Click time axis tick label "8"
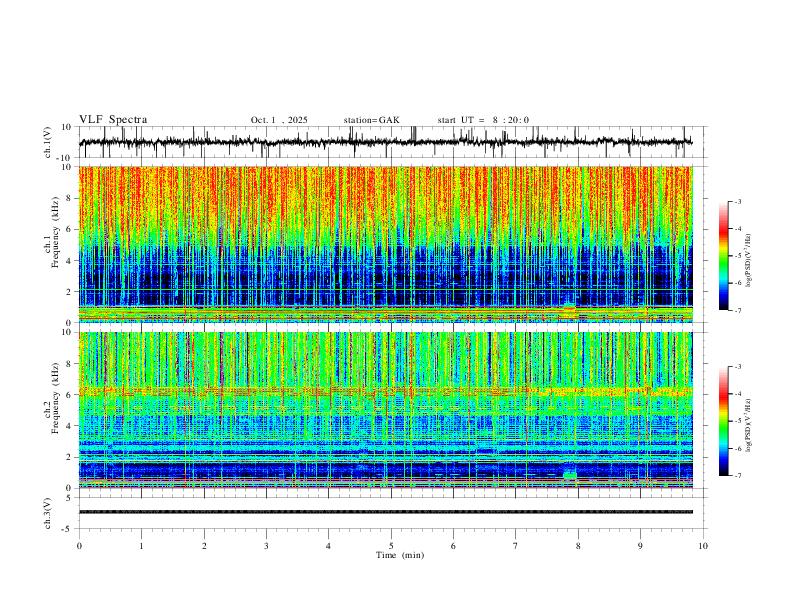The height and width of the screenshot is (612, 792). coord(578,546)
